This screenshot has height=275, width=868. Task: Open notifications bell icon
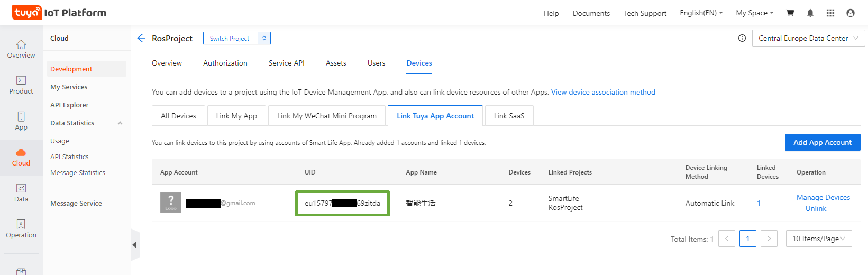pos(810,13)
